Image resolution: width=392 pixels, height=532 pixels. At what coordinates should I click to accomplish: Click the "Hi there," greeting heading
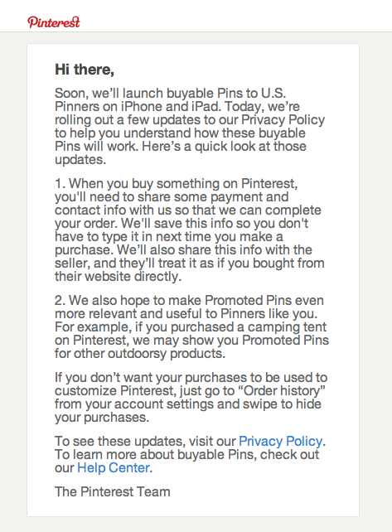85,70
